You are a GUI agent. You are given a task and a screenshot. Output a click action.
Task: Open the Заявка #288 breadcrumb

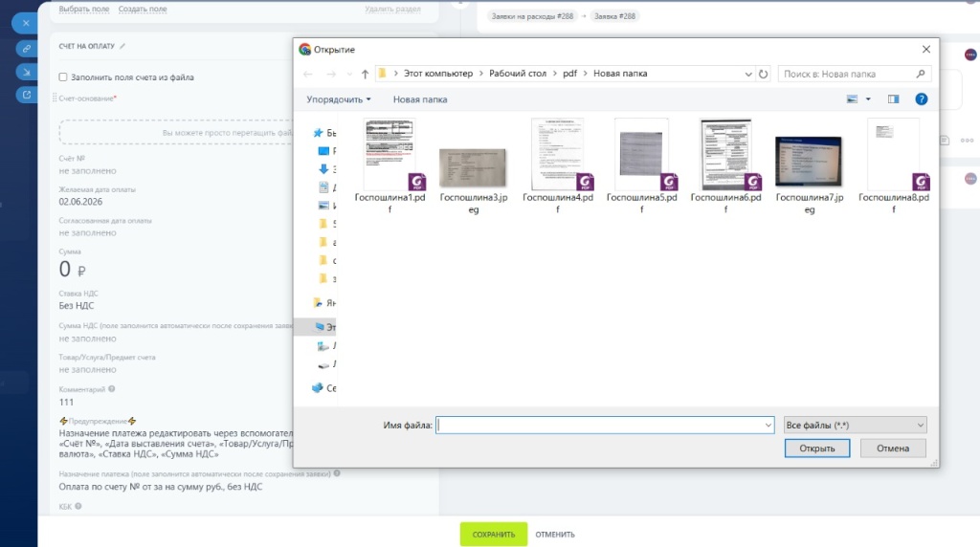coord(614,16)
